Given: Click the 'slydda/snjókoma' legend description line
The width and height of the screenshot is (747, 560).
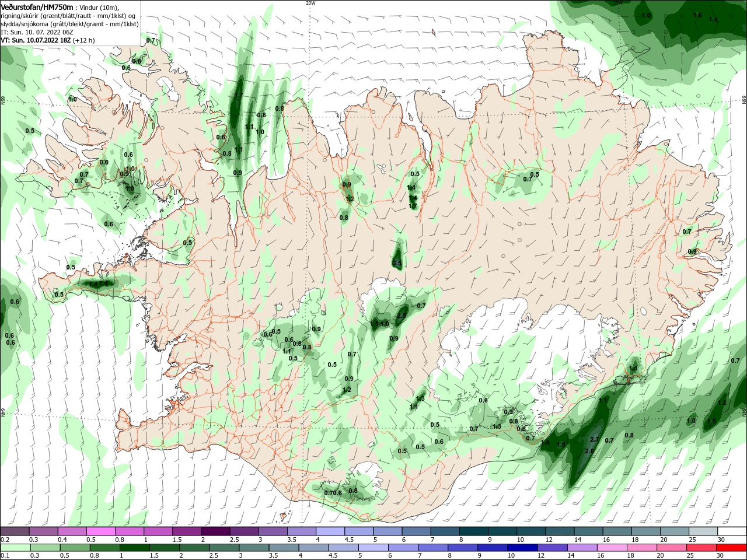Looking at the screenshot, I should click(69, 24).
